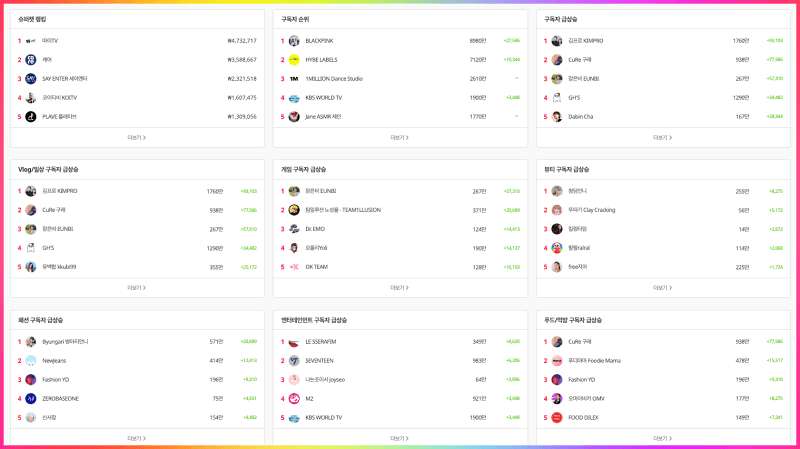Click the TEAM1LLUSION channel avatar
The image size is (800, 449).
coord(294,210)
